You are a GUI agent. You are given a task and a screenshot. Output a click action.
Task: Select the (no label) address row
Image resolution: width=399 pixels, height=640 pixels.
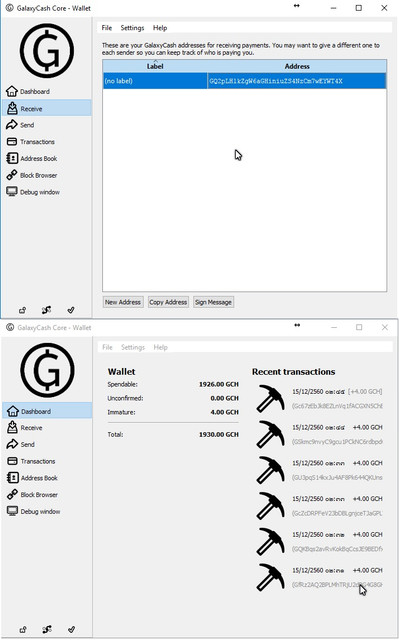[x=244, y=81]
